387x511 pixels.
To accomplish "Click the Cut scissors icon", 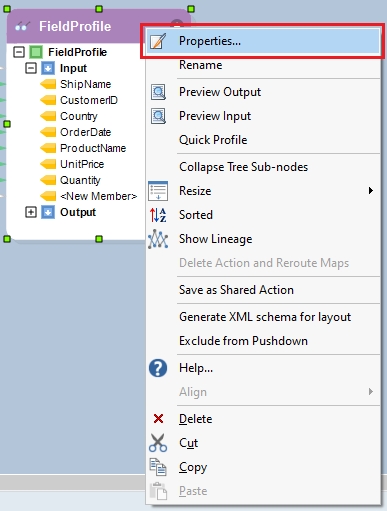I will click(x=158, y=443).
